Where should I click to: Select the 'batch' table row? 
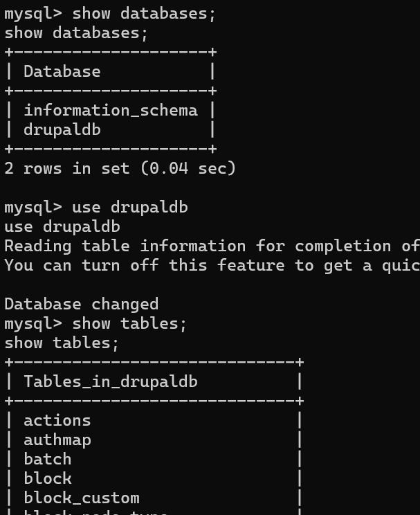tap(47, 459)
